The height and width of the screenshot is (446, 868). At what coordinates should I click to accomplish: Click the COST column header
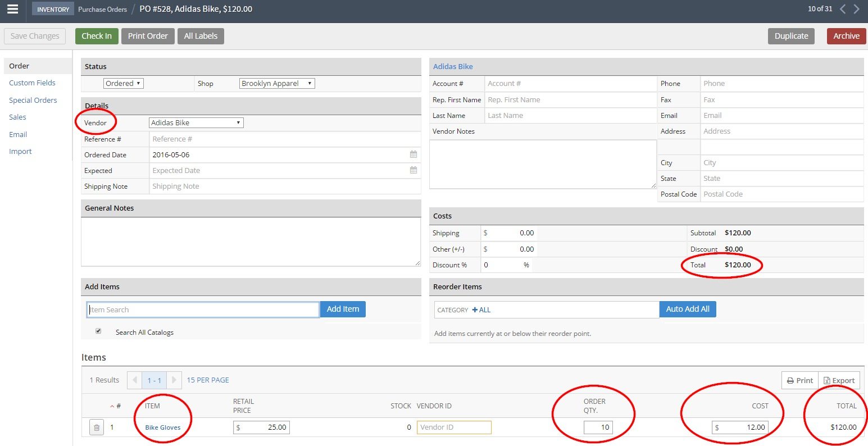click(760, 406)
